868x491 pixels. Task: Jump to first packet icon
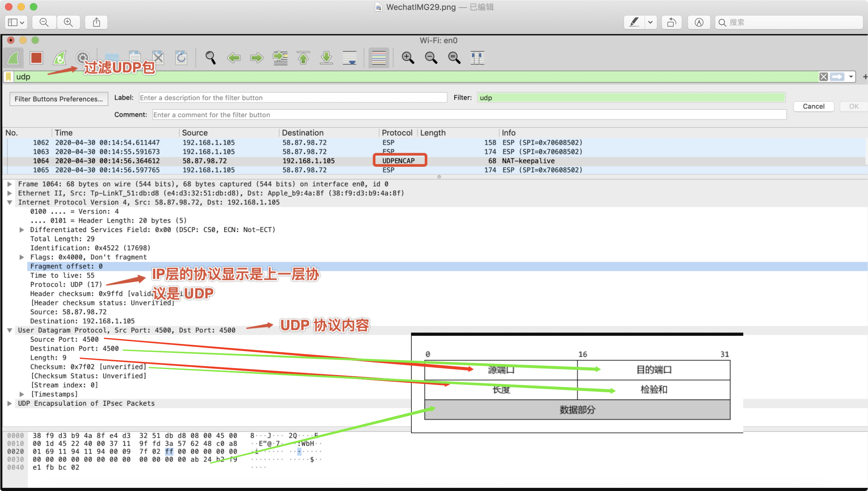click(303, 58)
